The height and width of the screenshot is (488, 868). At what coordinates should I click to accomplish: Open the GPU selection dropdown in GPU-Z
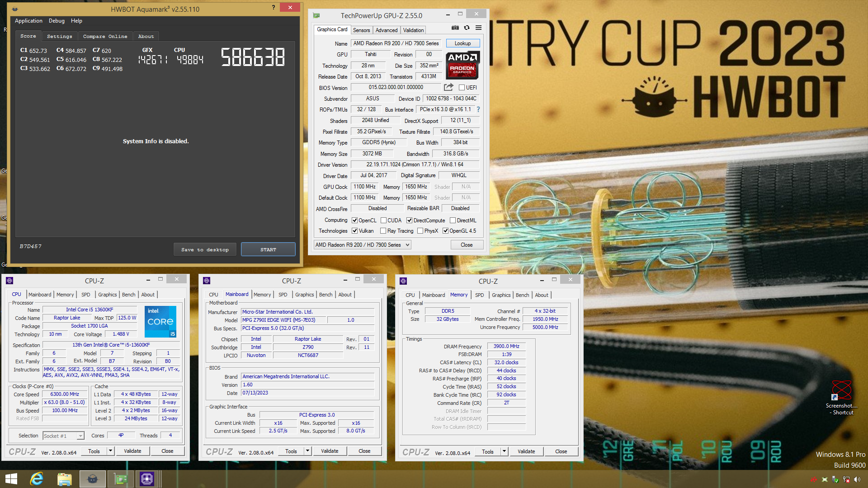click(362, 244)
